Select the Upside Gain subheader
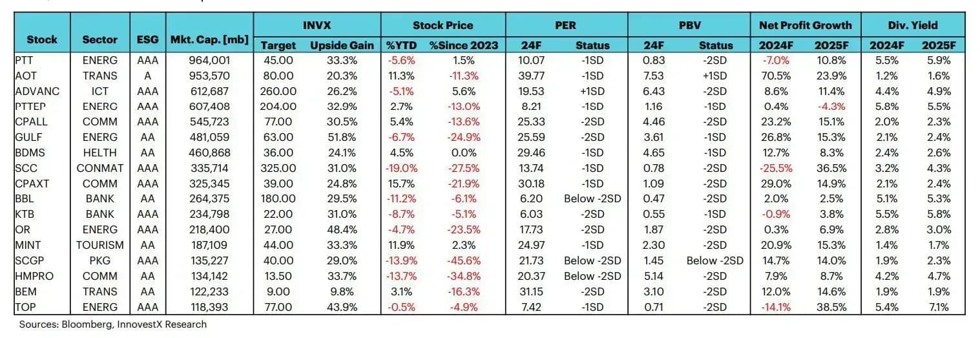The image size is (980, 338). click(x=342, y=45)
